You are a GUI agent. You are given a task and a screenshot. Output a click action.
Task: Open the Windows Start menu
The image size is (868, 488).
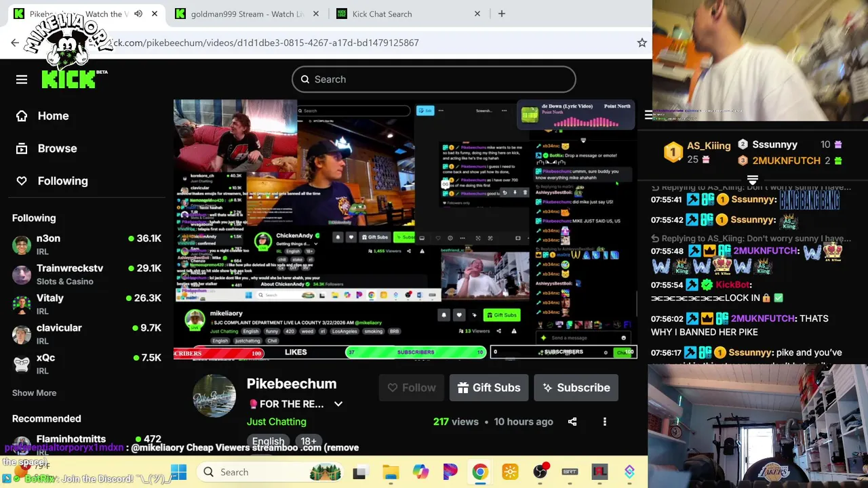tap(178, 472)
